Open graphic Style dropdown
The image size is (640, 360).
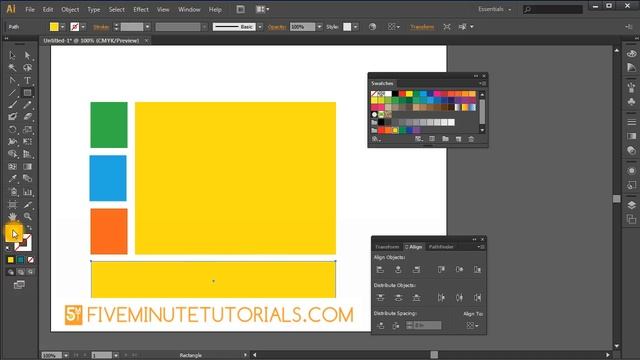tap(356, 27)
